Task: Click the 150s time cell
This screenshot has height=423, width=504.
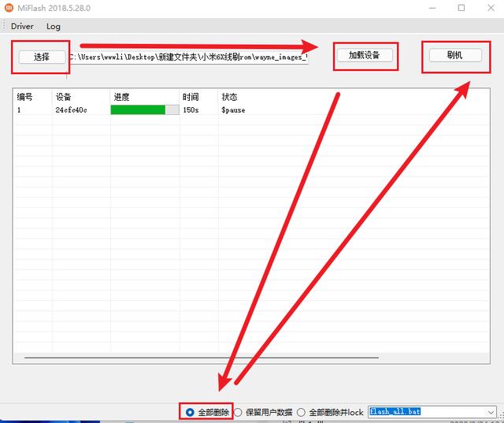Action: [191, 110]
